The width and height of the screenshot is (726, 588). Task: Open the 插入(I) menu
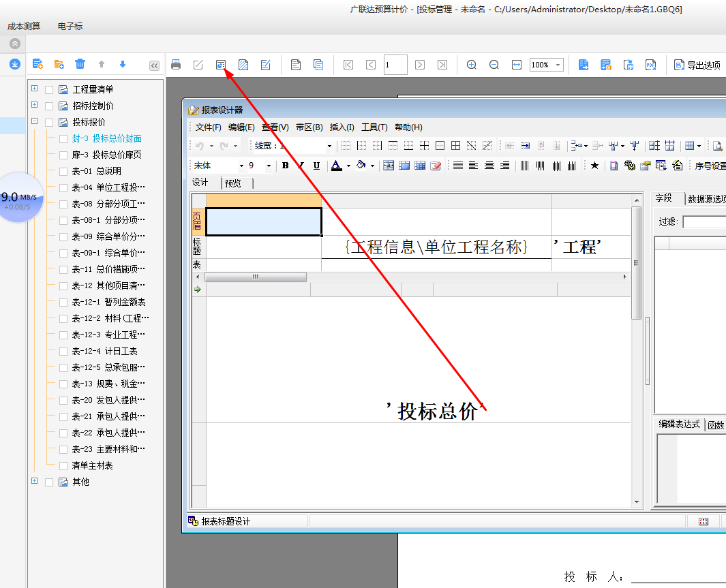pyautogui.click(x=342, y=127)
